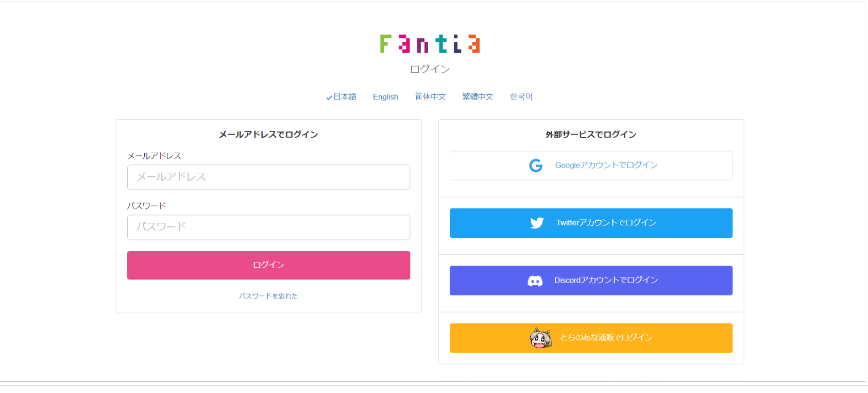Focus the パスワード input field
Image resolution: width=868 pixels, height=393 pixels.
pyautogui.click(x=268, y=227)
